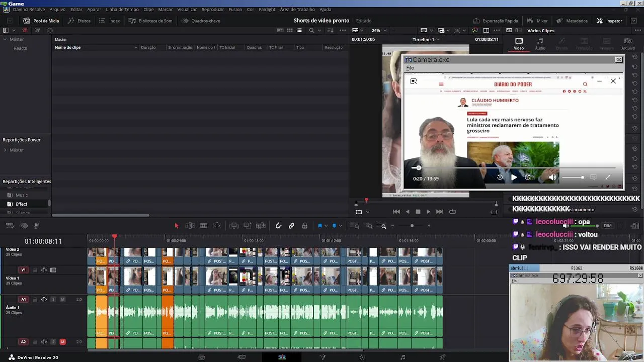Click the Exportação Rápida button

pos(496,21)
